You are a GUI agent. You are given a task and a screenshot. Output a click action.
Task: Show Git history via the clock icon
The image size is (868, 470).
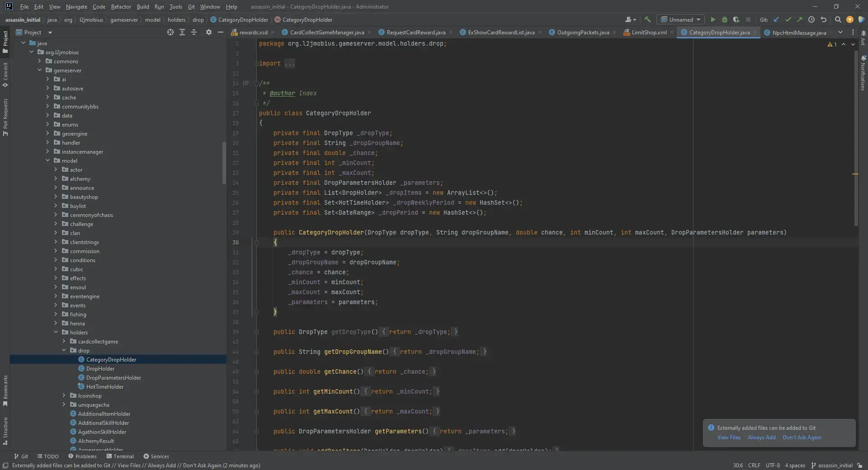(x=811, y=19)
